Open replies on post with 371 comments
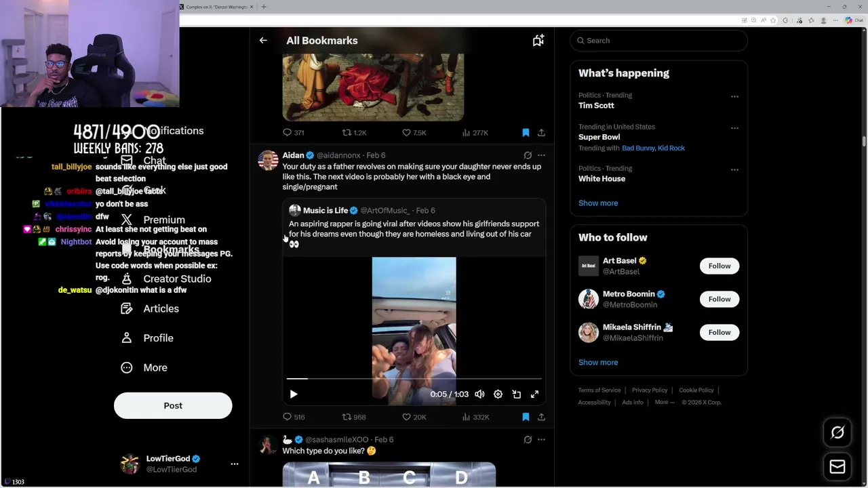Image resolution: width=868 pixels, height=488 pixels. click(x=294, y=133)
